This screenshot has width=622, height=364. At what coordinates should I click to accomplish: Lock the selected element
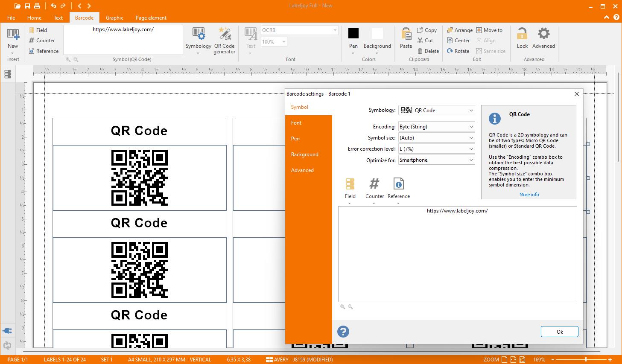[522, 38]
